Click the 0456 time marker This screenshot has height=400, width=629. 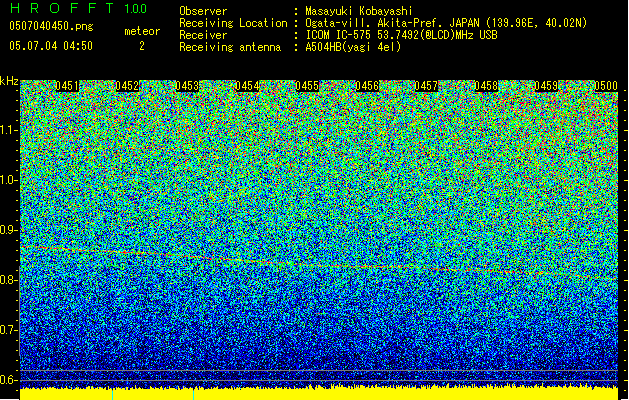(x=367, y=86)
